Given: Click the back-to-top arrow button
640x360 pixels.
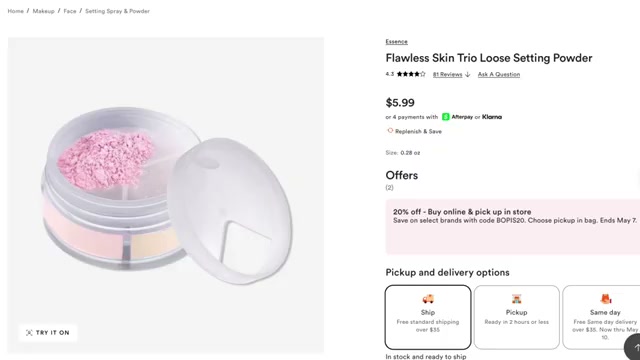Looking at the screenshot, I should pyautogui.click(x=634, y=347).
